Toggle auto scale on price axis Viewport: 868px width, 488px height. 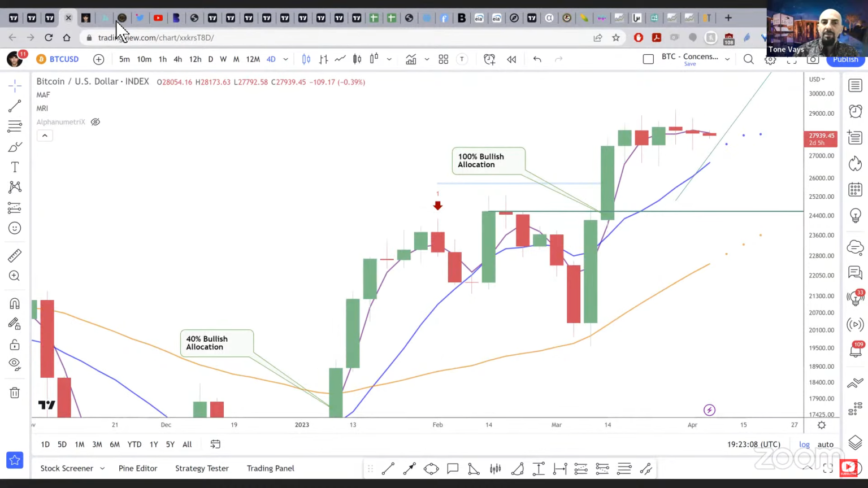tap(825, 445)
